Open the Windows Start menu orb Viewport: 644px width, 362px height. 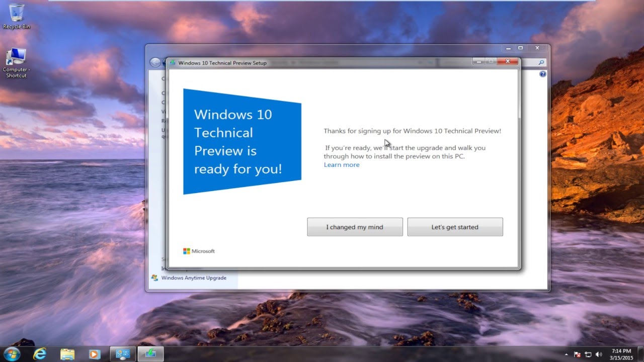(x=11, y=354)
